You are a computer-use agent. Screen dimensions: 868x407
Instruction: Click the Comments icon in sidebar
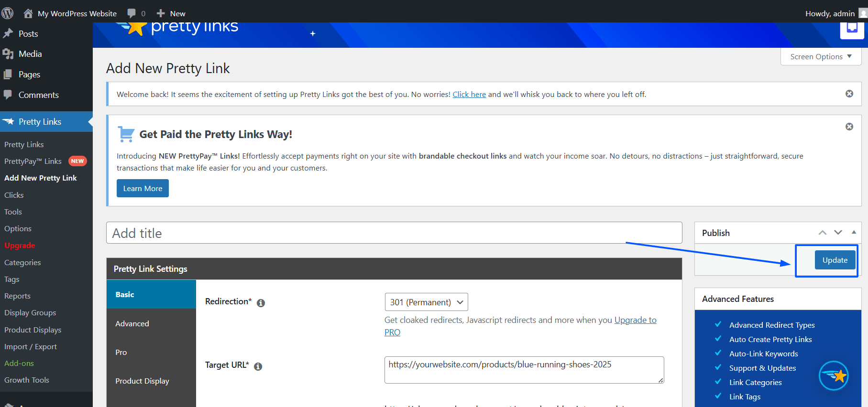[x=8, y=95]
